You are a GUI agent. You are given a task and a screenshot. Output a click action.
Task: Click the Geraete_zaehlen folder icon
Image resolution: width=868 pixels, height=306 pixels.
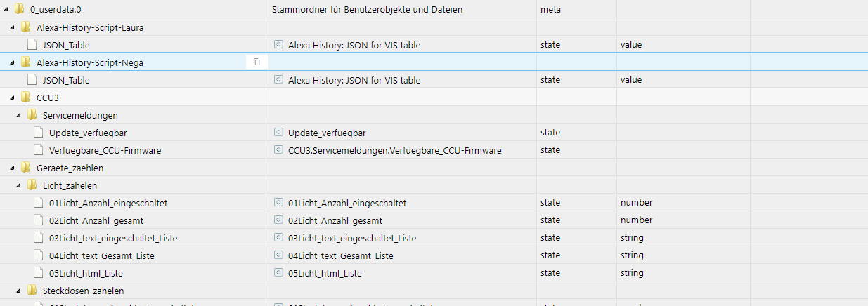click(25, 168)
